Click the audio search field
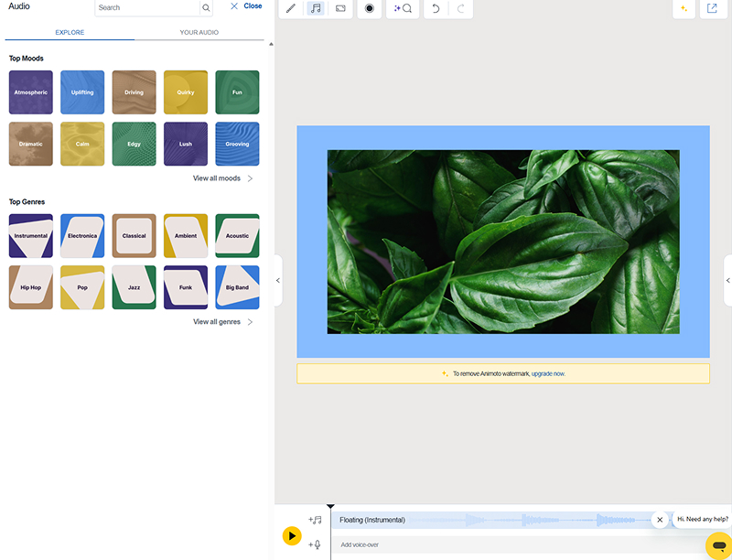Viewport: 732px width, 560px height. (146, 7)
